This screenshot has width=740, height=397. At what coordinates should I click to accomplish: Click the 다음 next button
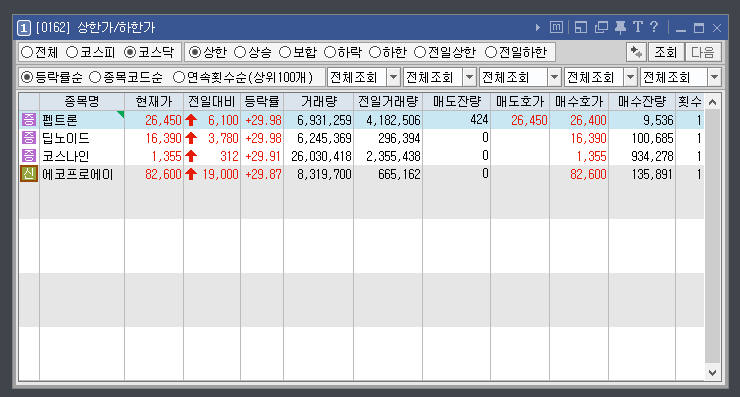(703, 52)
